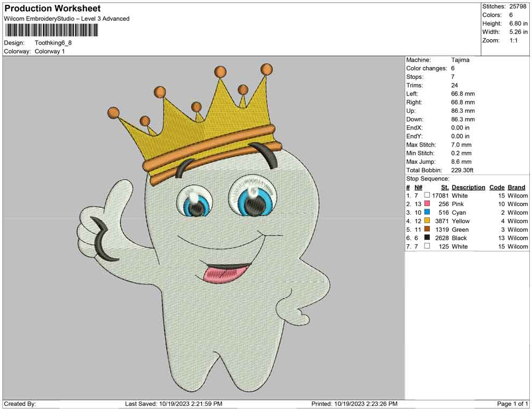Viewport: 532px width, 409px height.
Task: Click the 'Cyan' description in row 3
Action: click(459, 213)
